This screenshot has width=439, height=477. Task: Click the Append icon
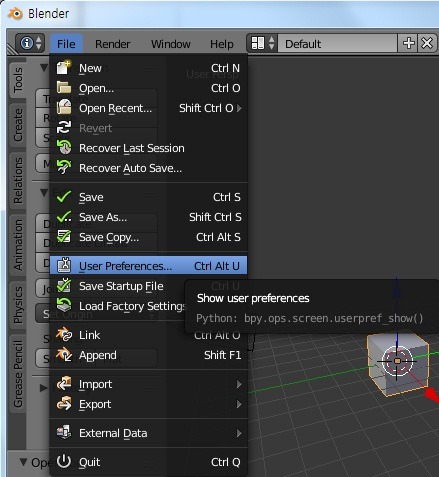[64, 354]
